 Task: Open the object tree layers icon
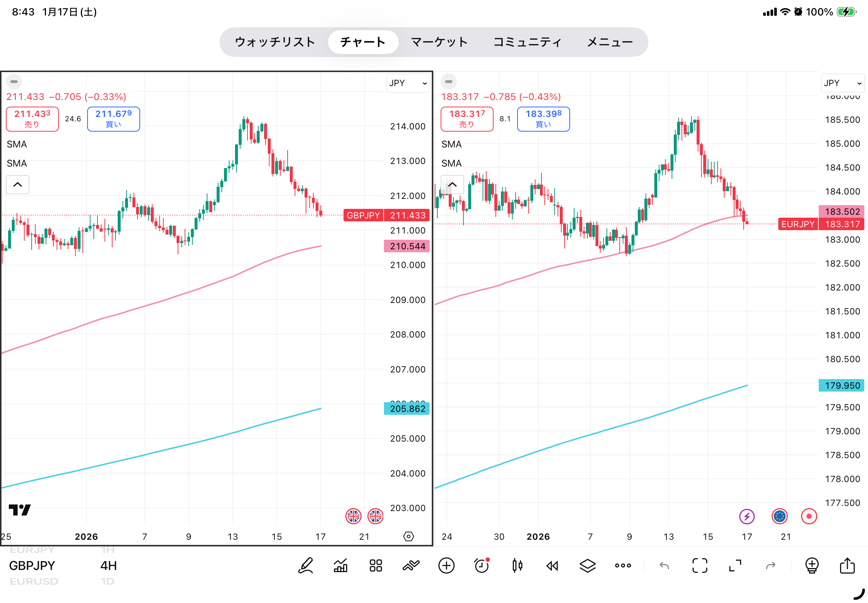pyautogui.click(x=587, y=565)
